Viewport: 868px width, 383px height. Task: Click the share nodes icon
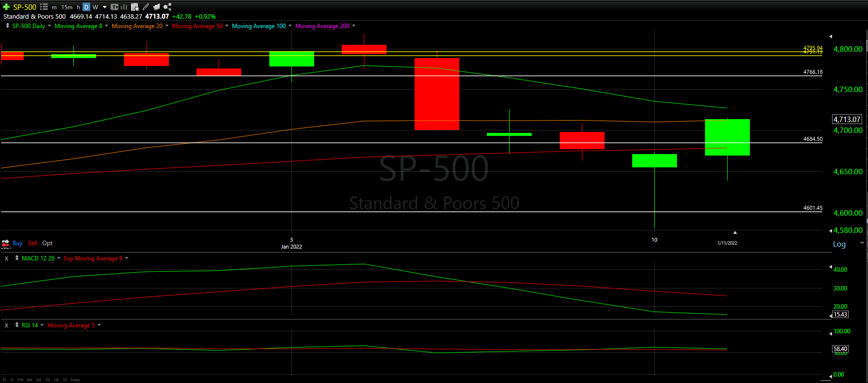tap(167, 7)
